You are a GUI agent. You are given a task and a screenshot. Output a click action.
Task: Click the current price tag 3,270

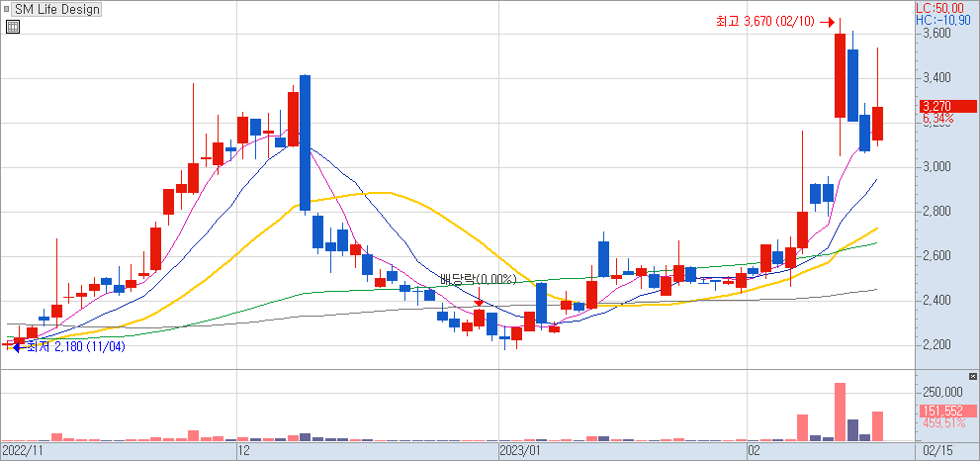point(948,106)
